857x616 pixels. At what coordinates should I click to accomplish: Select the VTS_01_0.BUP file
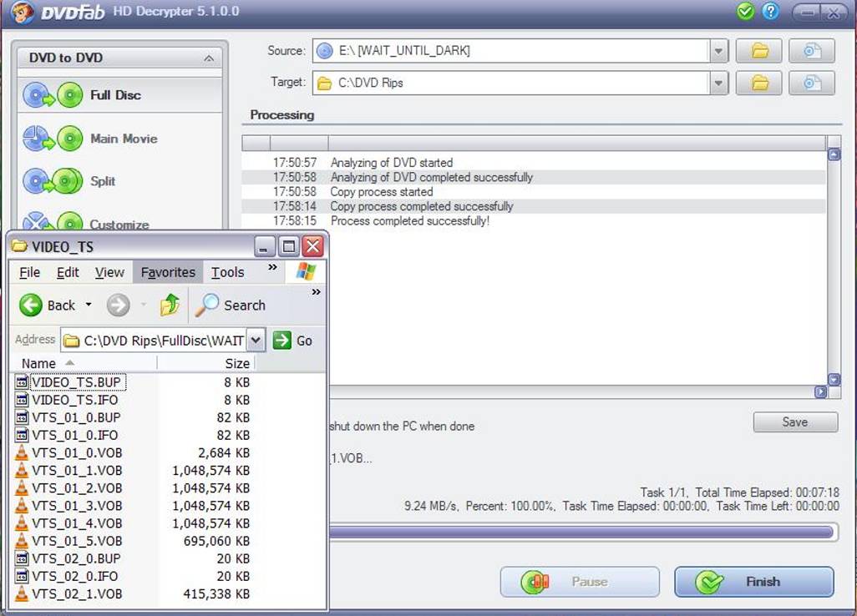click(x=76, y=418)
